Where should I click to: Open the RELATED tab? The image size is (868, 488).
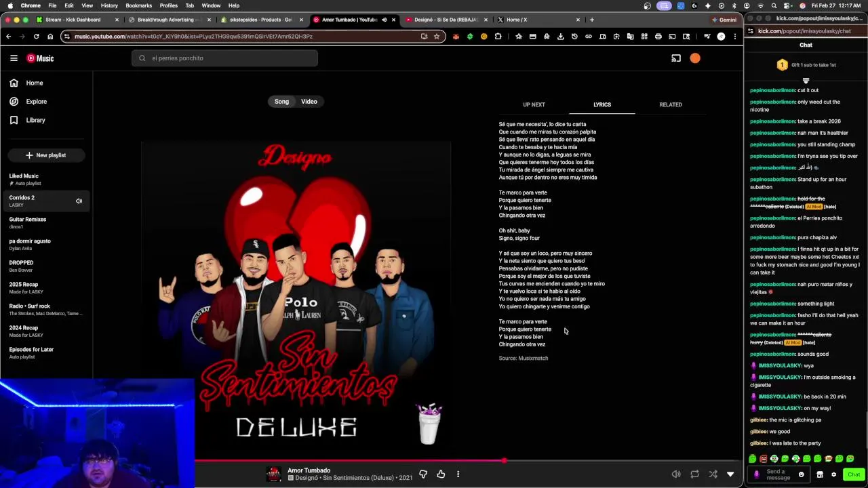coord(671,104)
